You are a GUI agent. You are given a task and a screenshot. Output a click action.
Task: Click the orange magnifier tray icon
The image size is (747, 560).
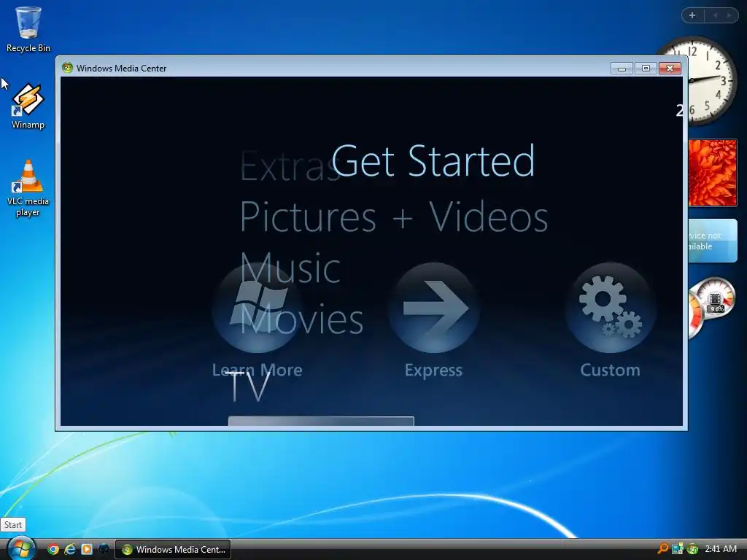662,548
